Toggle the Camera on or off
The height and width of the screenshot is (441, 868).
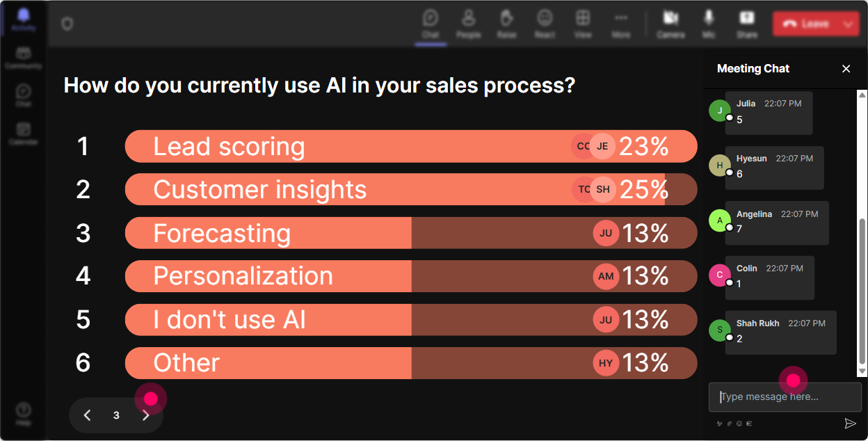[670, 24]
